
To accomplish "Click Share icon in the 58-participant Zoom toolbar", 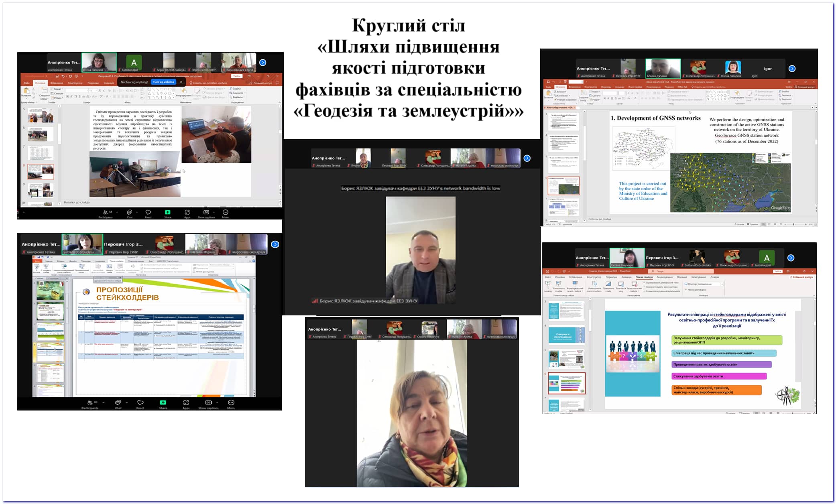I will (167, 212).
